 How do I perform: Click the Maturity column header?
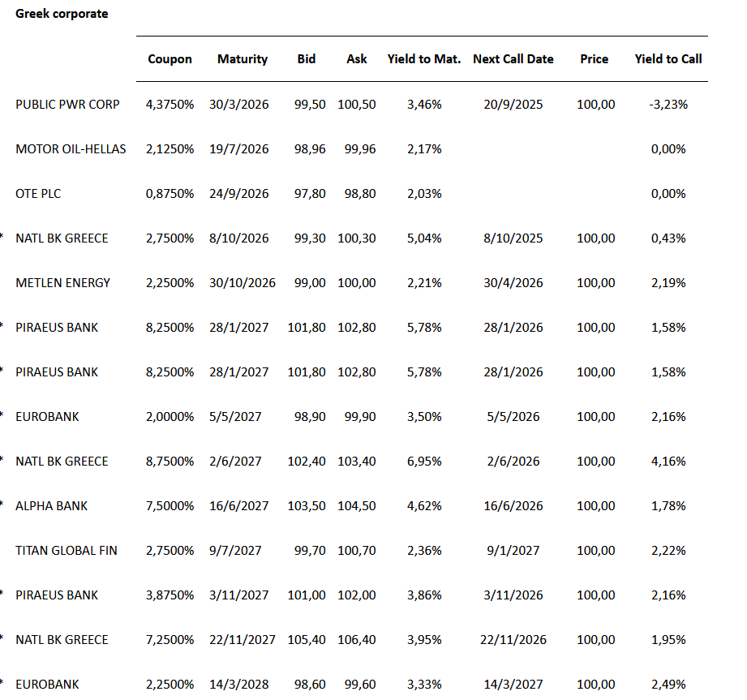click(243, 59)
